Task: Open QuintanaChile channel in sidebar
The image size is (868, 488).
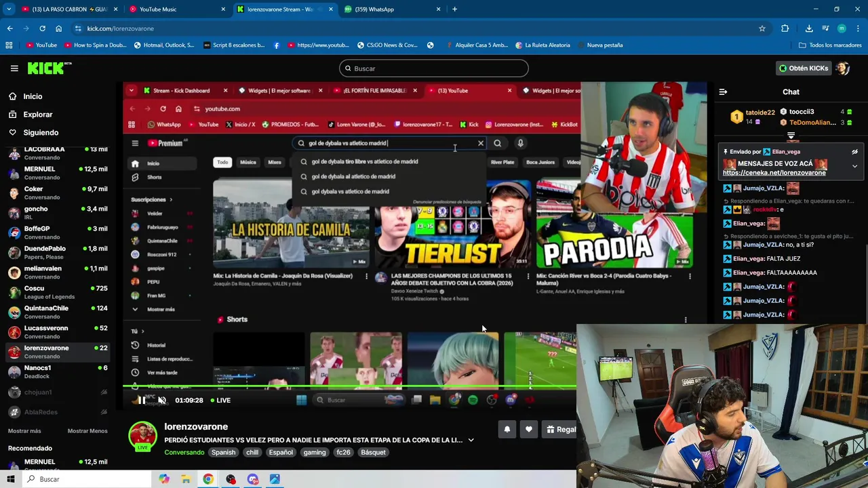Action: pos(58,312)
